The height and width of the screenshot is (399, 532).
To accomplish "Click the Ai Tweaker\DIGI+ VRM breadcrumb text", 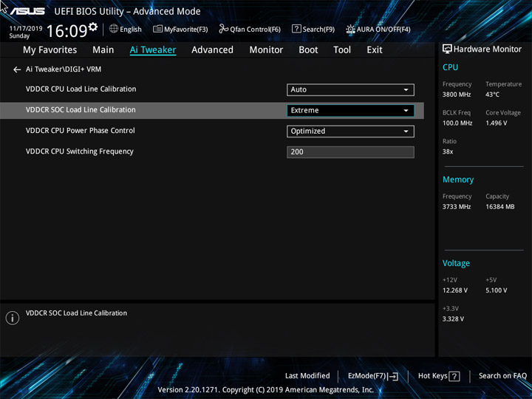I will pos(64,69).
